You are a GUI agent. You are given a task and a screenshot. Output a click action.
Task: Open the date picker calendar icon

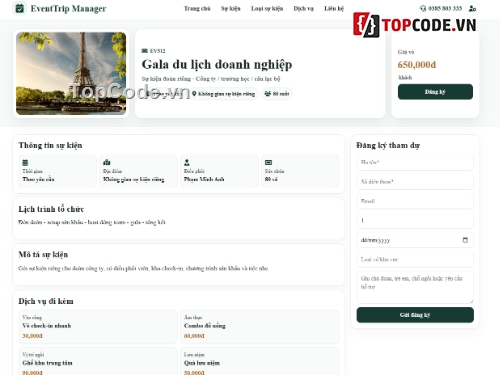click(x=465, y=240)
